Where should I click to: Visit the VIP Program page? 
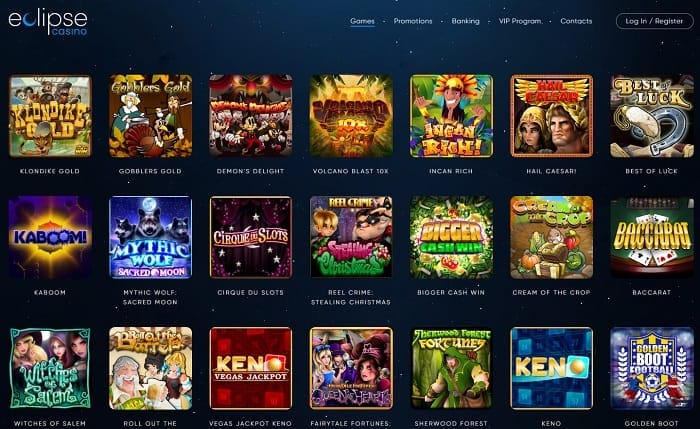coord(520,21)
